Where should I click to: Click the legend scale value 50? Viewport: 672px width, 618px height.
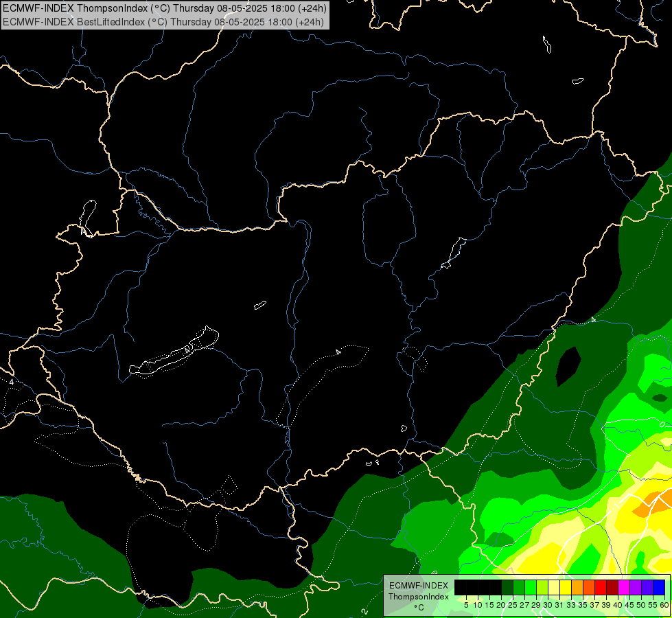coord(640,605)
